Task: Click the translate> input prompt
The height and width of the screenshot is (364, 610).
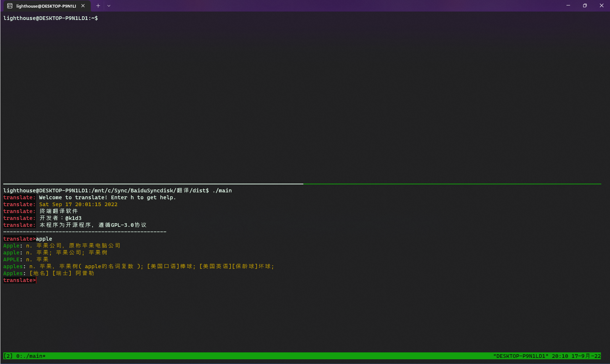Action: (x=19, y=280)
